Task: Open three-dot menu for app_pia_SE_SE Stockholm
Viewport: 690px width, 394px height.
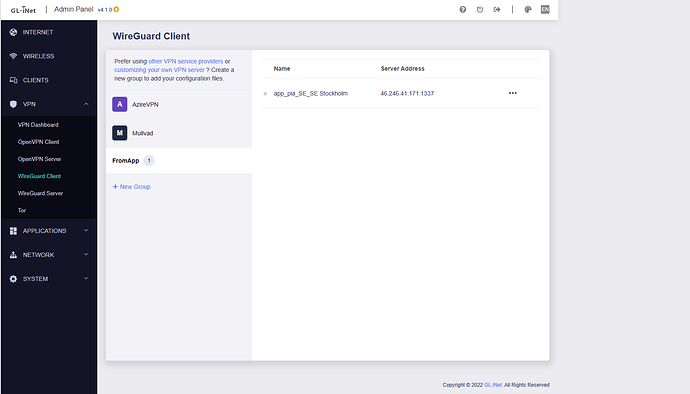Action: [513, 93]
